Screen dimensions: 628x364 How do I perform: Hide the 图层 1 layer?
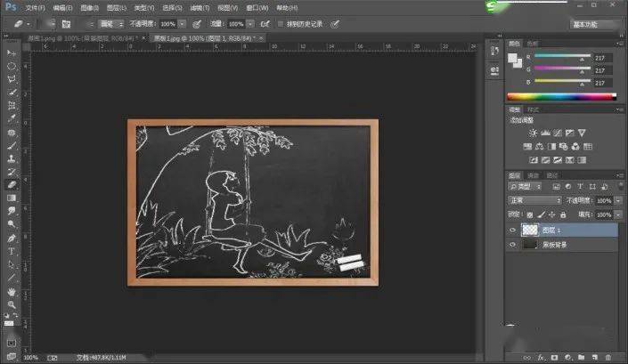point(512,230)
